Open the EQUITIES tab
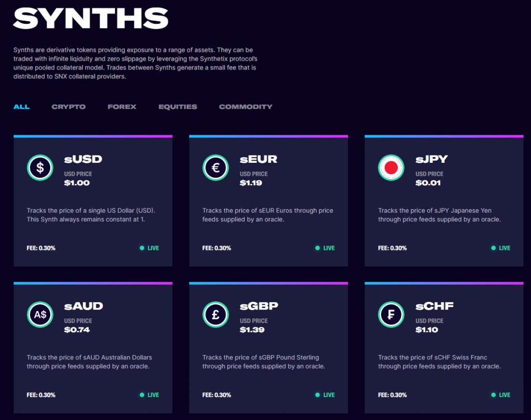Viewport: 531px width, 420px height. [x=178, y=107]
